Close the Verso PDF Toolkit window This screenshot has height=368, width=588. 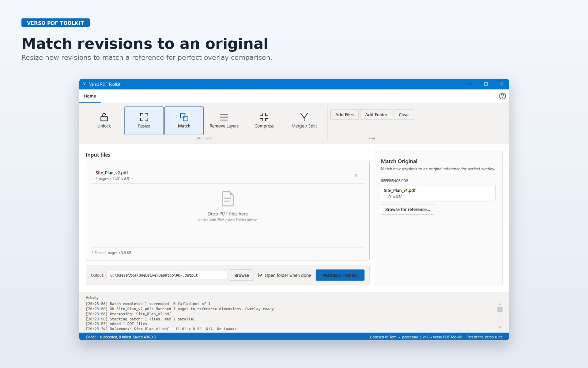coord(501,84)
